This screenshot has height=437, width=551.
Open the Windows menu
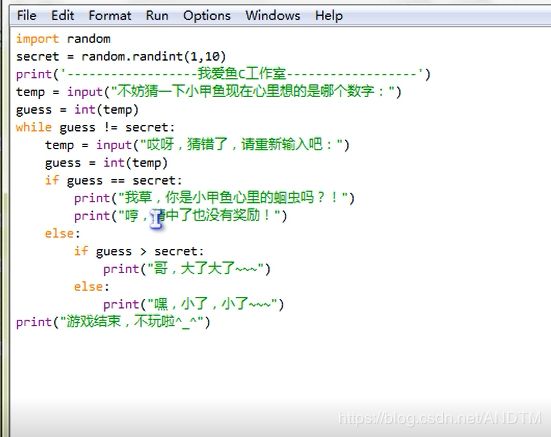[273, 15]
